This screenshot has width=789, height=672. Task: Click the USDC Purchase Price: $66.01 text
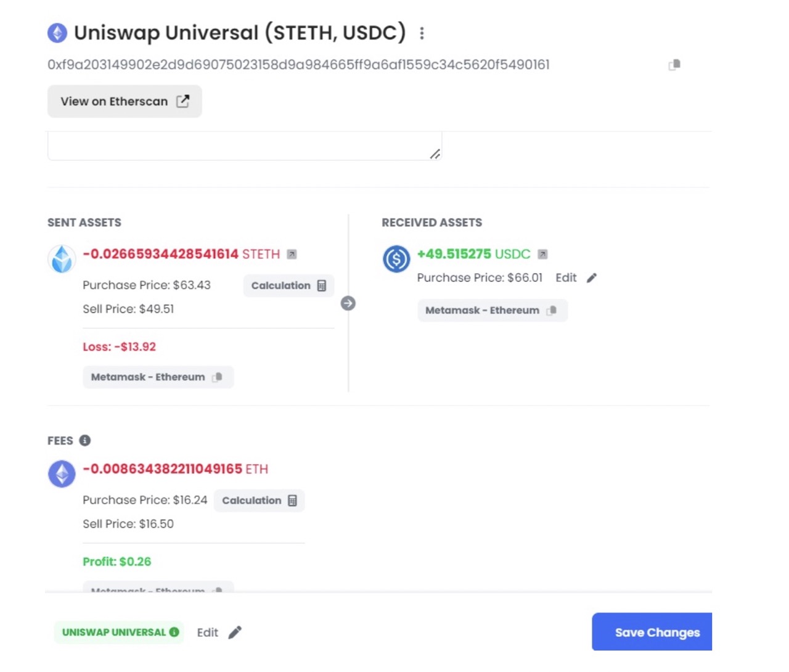[x=480, y=278]
